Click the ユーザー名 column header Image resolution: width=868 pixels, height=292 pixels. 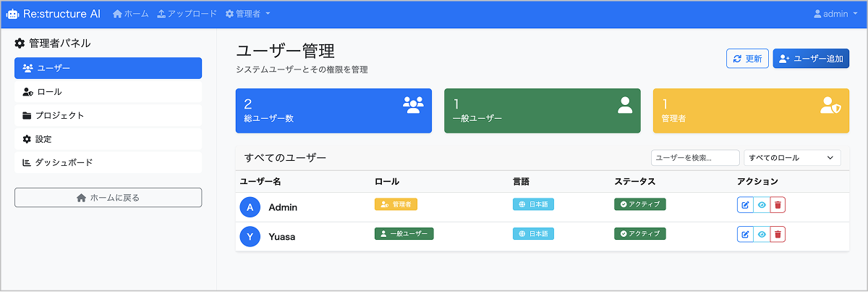click(x=260, y=181)
